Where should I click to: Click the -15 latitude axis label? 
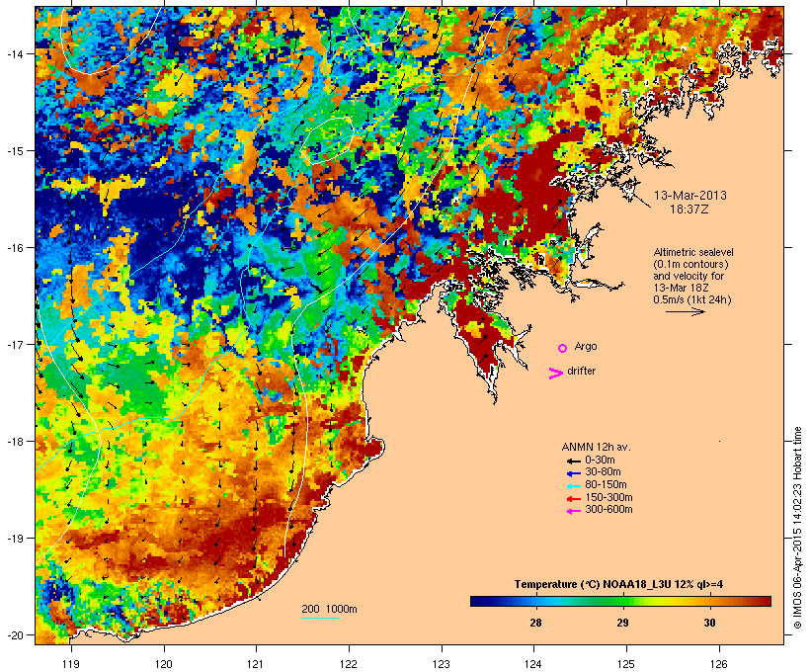click(x=14, y=151)
